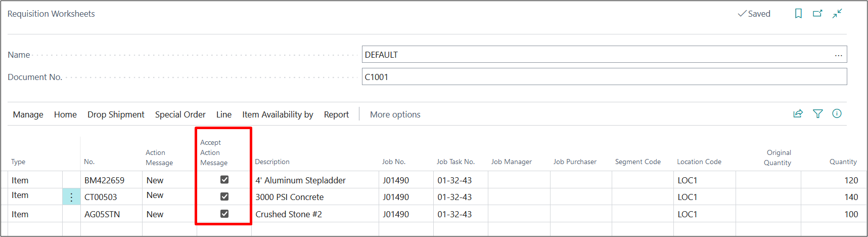Open the Drop Shipment menu
The width and height of the screenshot is (868, 237).
pyautogui.click(x=116, y=114)
